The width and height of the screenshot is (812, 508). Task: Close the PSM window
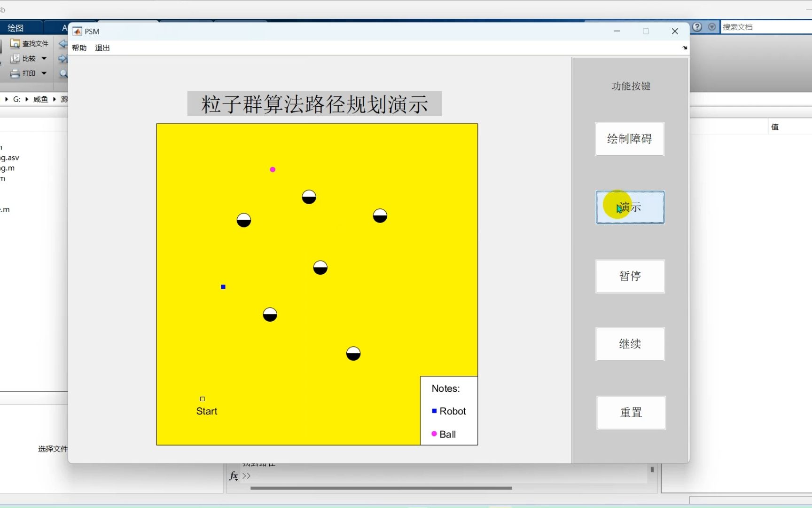click(675, 31)
